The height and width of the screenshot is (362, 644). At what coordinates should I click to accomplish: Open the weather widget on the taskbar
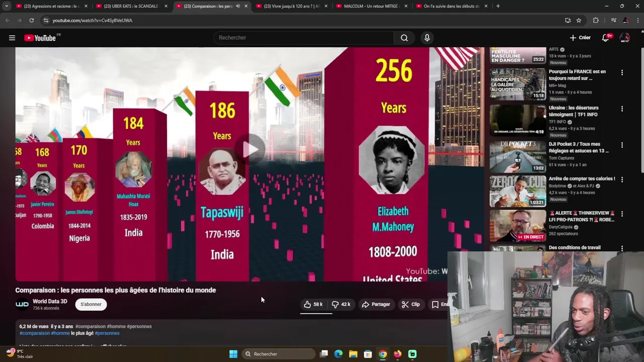[x=19, y=354]
